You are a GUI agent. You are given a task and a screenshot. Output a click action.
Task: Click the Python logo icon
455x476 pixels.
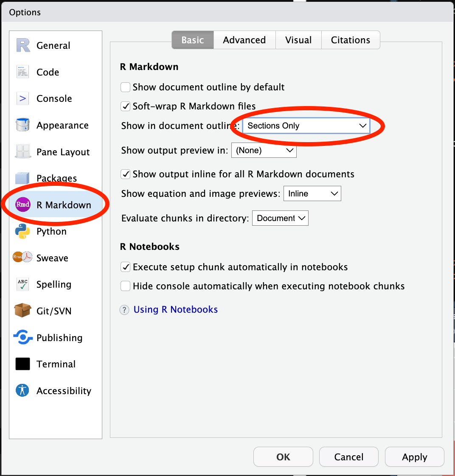23,231
